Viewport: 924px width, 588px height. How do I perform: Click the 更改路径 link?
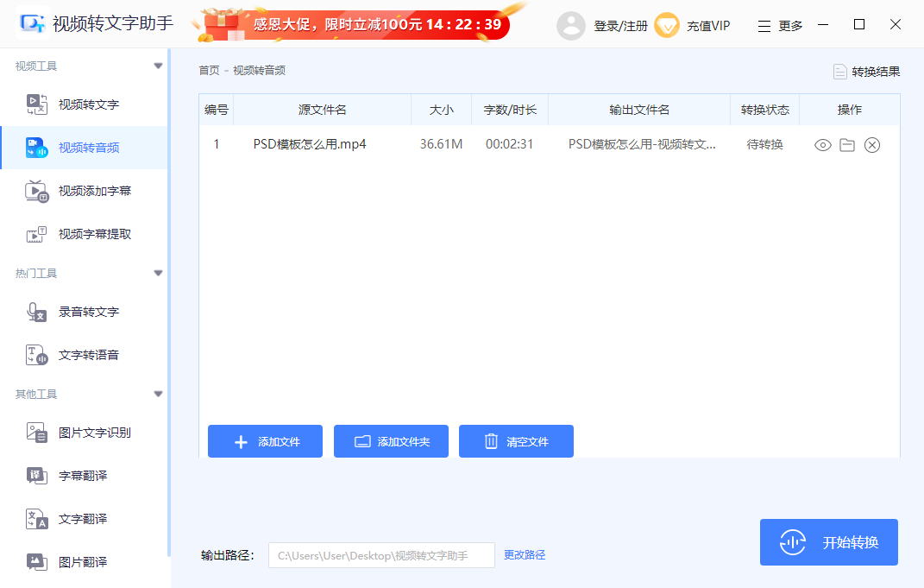525,555
